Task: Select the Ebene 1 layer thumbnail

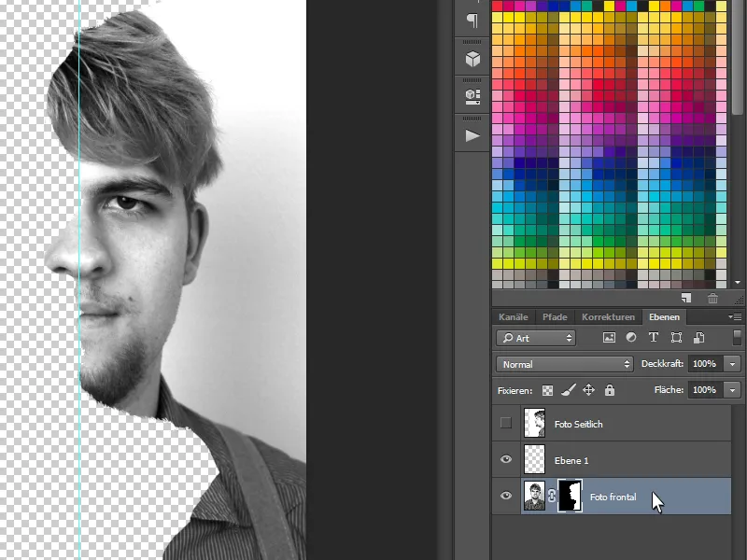Action: pos(534,459)
